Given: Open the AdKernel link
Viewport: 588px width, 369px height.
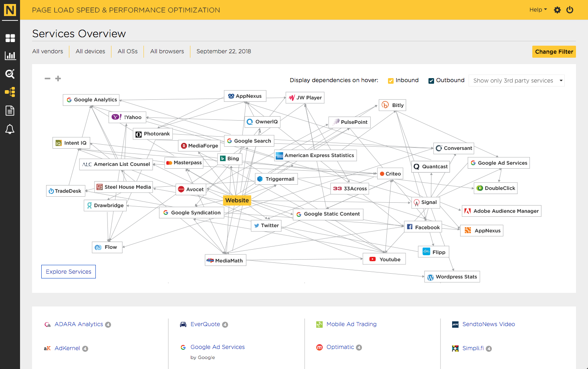Looking at the screenshot, I should pos(67,348).
